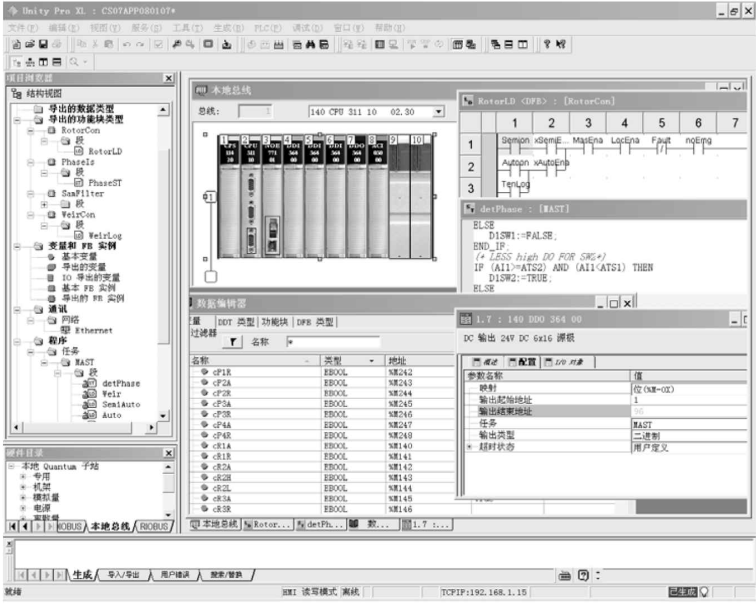The width and height of the screenshot is (756, 605).
Task: Click the MAST value of 任务 parameter
Action: (x=689, y=425)
